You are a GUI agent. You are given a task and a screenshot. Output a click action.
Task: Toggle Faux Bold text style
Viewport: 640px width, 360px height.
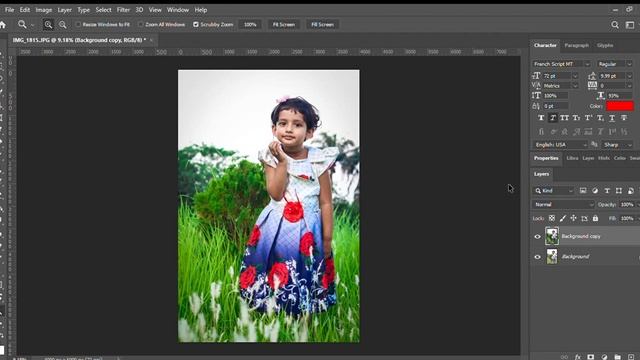coord(541,118)
